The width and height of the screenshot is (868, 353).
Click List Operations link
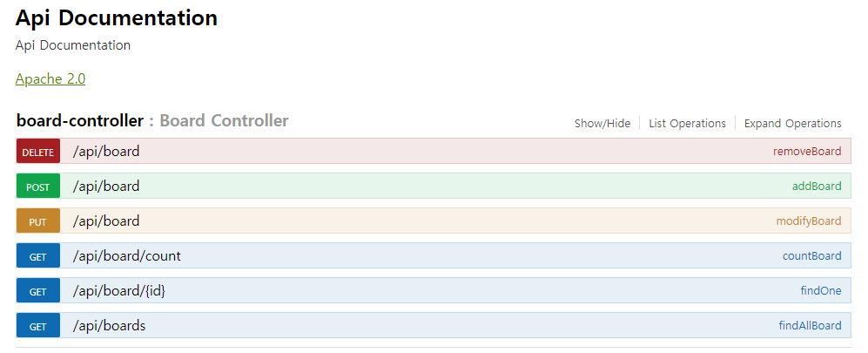[x=687, y=123]
